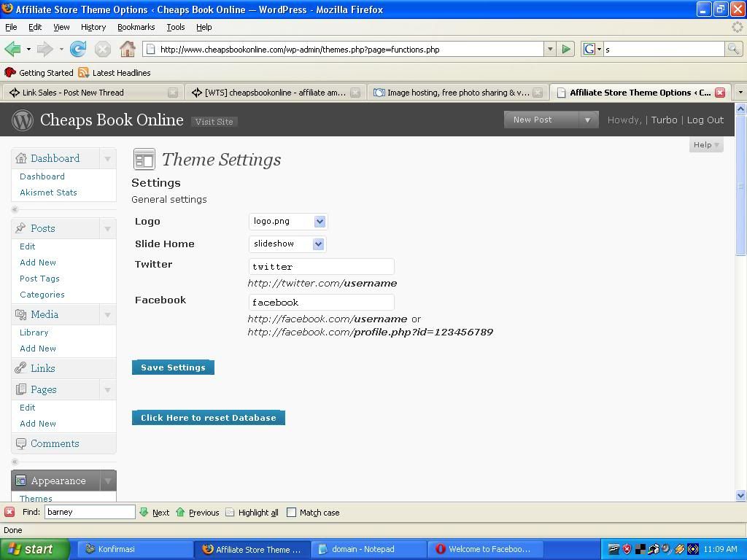Image resolution: width=747 pixels, height=560 pixels.
Task: Click the Twitter username input field
Action: (321, 267)
